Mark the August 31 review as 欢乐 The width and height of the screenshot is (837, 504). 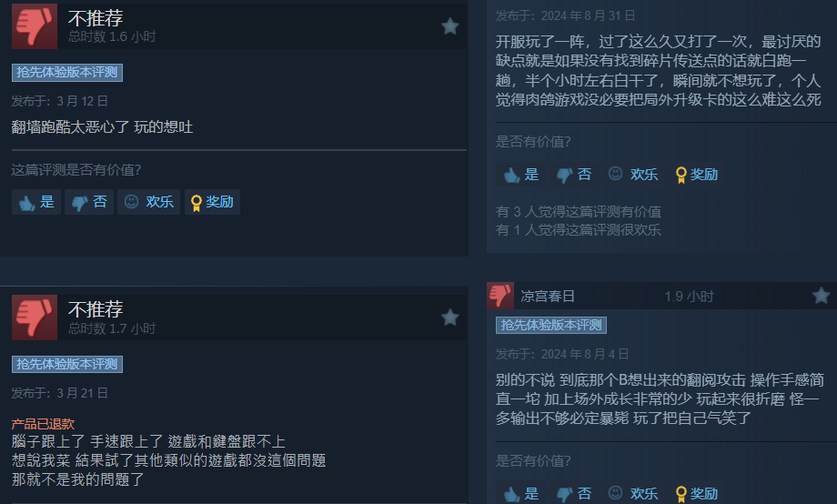[633, 175]
